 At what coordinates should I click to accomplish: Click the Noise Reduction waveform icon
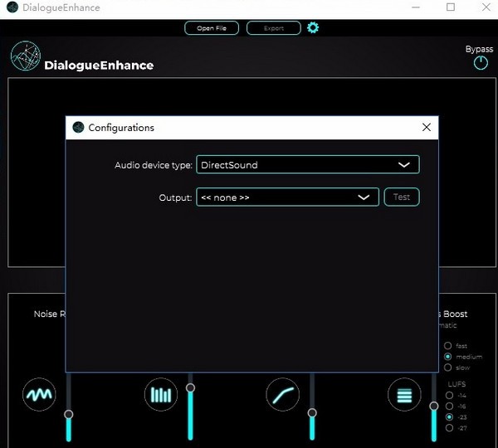(39, 394)
